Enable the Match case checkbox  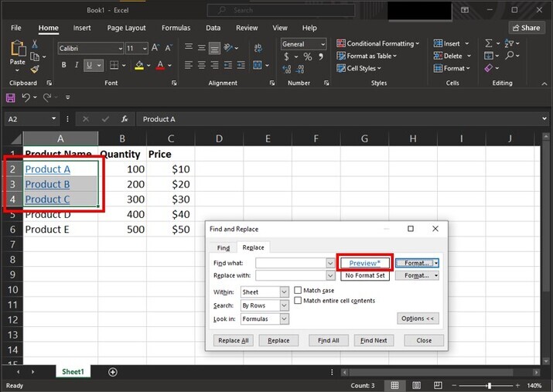click(298, 291)
